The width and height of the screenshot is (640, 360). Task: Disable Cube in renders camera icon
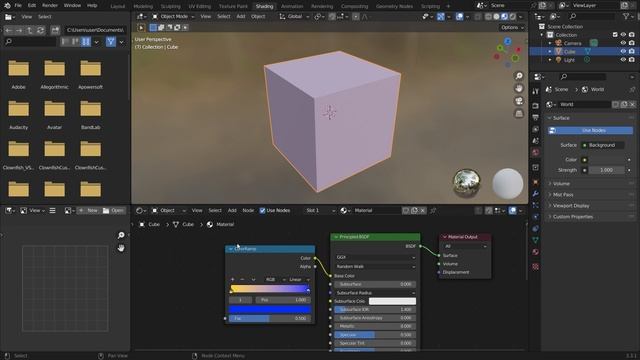632,51
